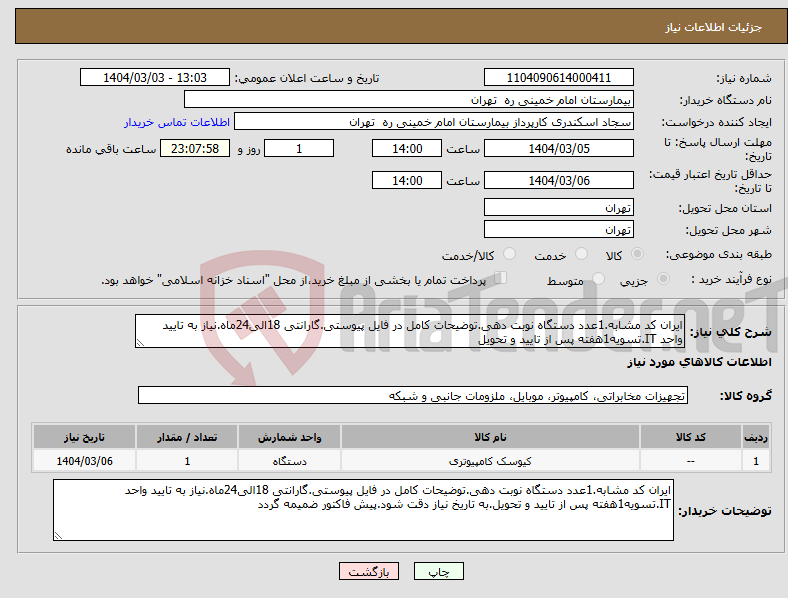788x598 pixels.
Task: Click the remaining time field 23:07:58
Action: coord(195,148)
